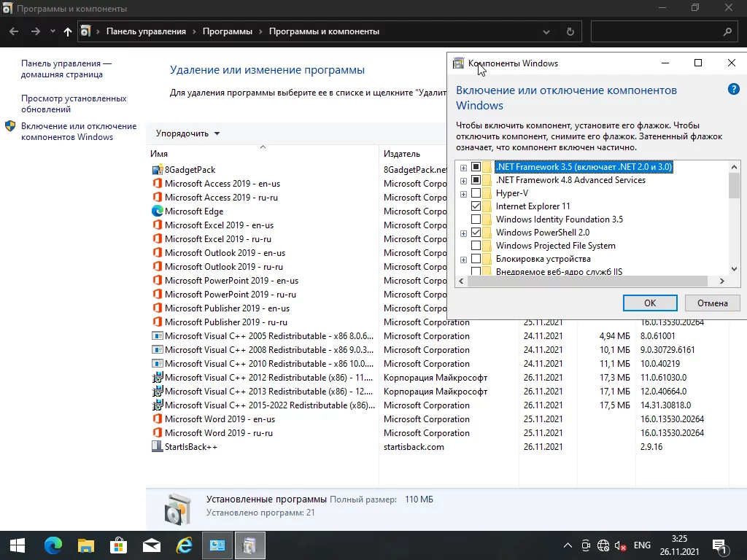The height and width of the screenshot is (560, 747).
Task: Open the Mail app from the taskbar
Action: click(x=152, y=545)
